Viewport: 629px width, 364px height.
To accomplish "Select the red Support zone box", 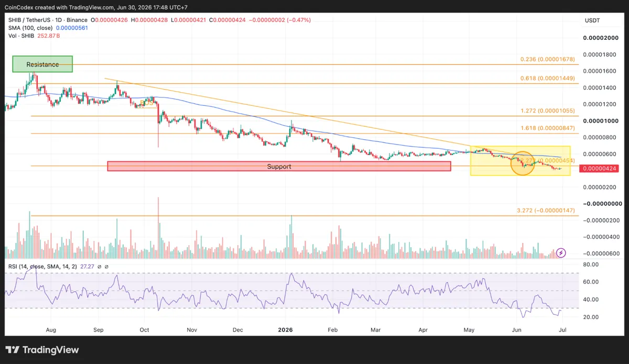I will [x=279, y=166].
